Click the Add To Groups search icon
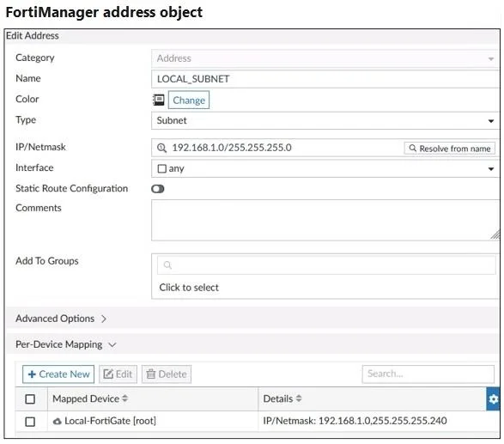The image size is (504, 444). pyautogui.click(x=167, y=265)
